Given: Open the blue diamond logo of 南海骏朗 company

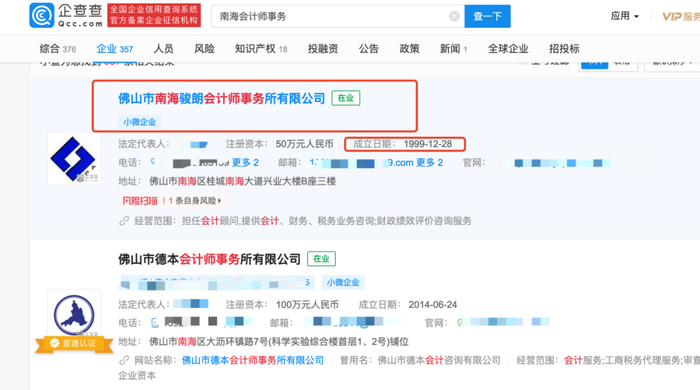Looking at the screenshot, I should pyautogui.click(x=74, y=159).
